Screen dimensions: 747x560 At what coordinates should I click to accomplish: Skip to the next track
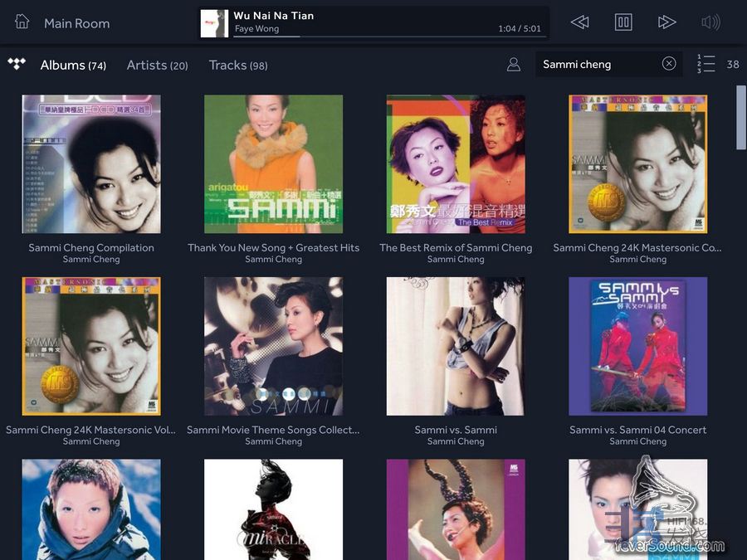(x=666, y=22)
